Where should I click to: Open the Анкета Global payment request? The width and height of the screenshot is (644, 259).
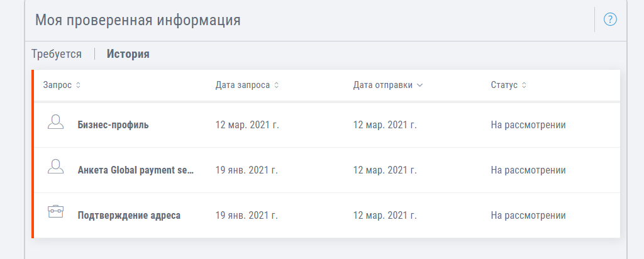(x=136, y=170)
